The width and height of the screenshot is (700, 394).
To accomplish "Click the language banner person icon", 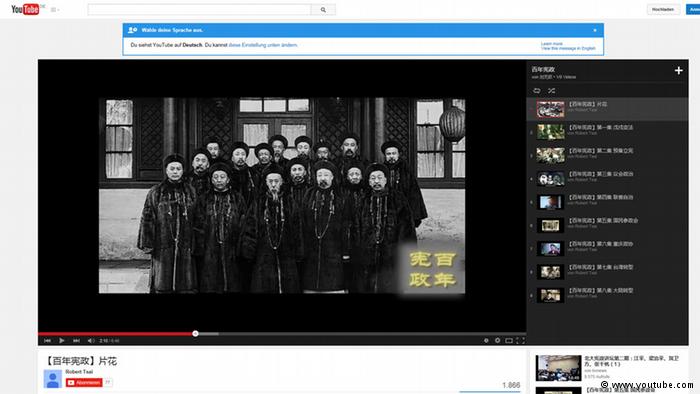I will 133,30.
